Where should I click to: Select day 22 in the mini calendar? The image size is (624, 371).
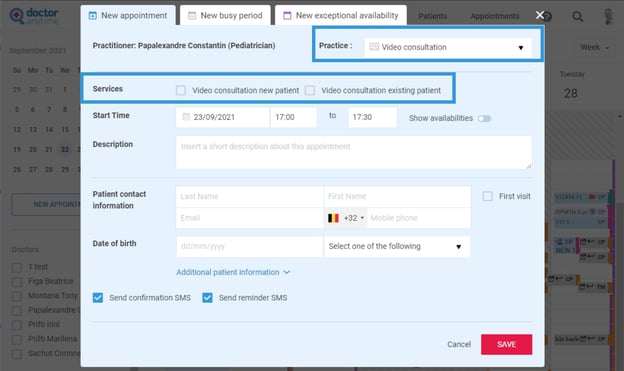64,150
